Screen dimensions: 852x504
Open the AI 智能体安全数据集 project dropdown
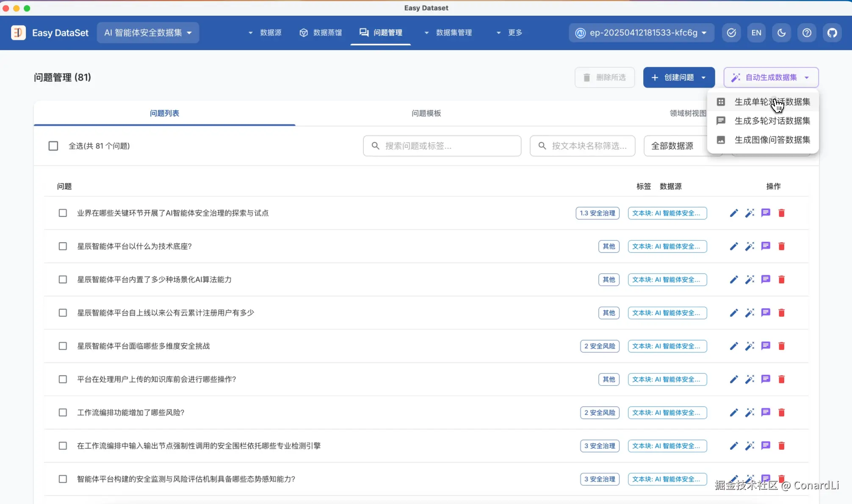pyautogui.click(x=148, y=33)
